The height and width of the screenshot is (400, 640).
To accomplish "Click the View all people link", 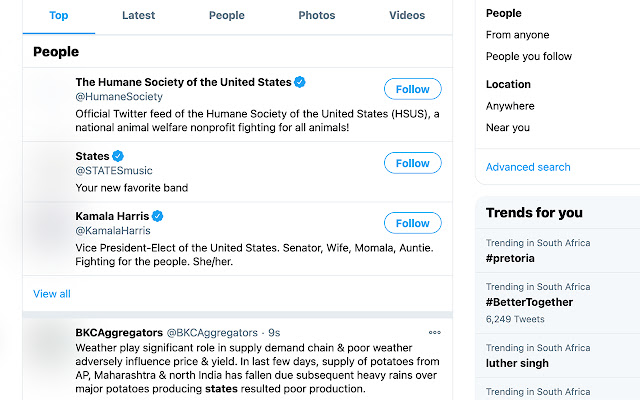I will (52, 294).
